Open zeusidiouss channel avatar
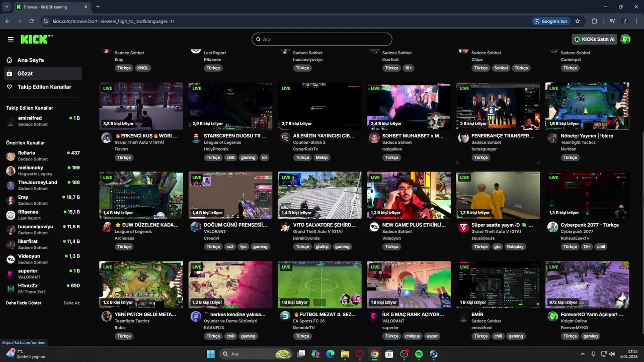The height and width of the screenshot is (362, 644). (x=463, y=227)
